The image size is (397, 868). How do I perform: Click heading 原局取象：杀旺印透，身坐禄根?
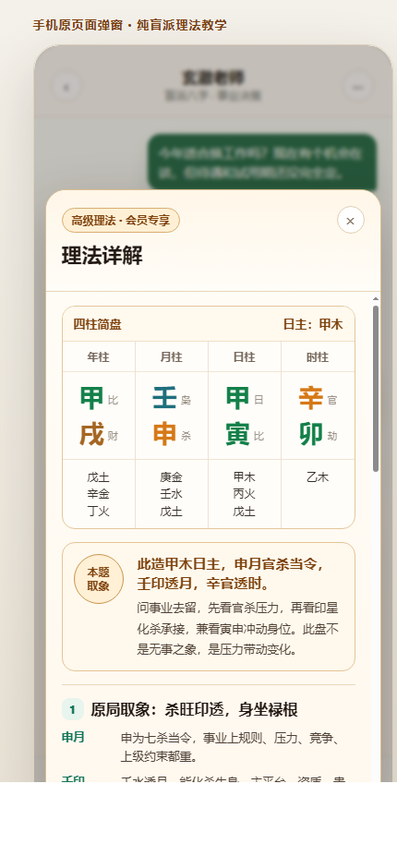pyautogui.click(x=195, y=710)
